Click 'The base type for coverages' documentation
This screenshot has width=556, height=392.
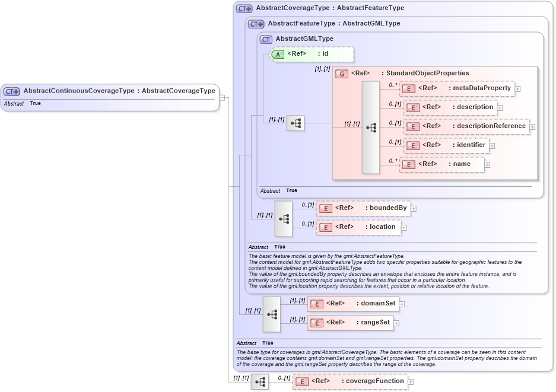point(386,358)
